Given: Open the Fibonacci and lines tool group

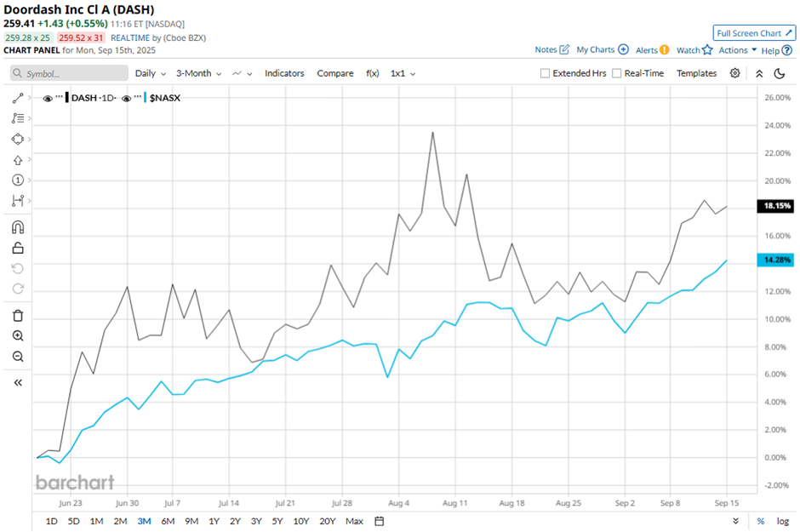Looking at the screenshot, I should pyautogui.click(x=18, y=118).
